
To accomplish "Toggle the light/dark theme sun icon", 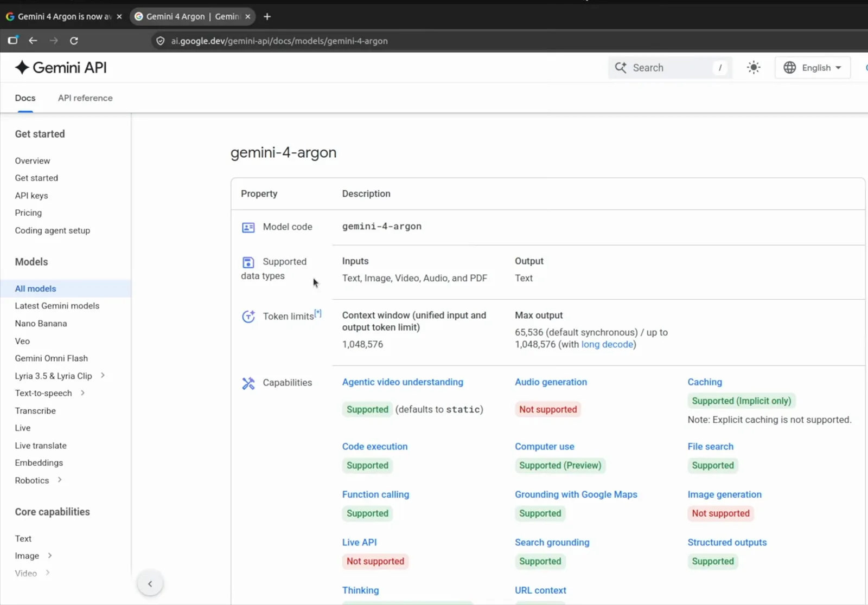I will [754, 67].
